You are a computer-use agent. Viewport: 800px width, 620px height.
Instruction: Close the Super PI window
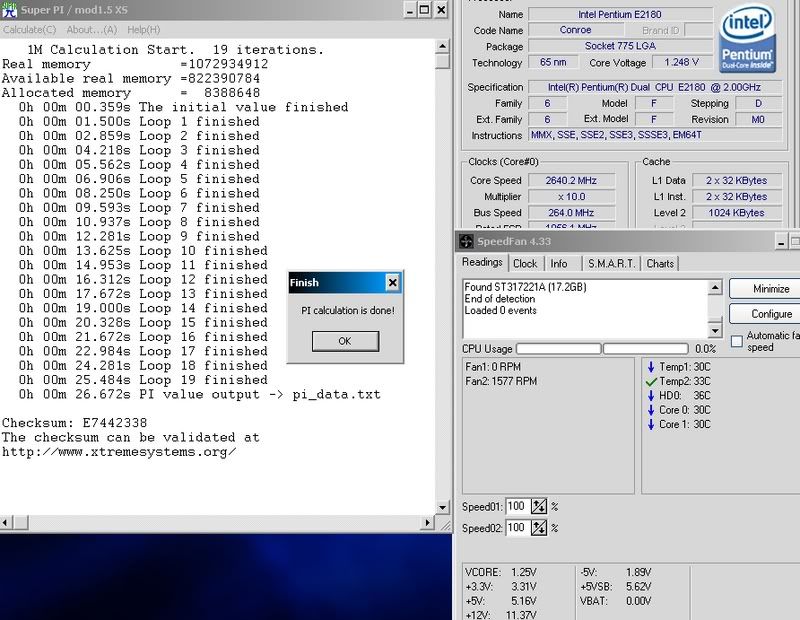coord(441,10)
